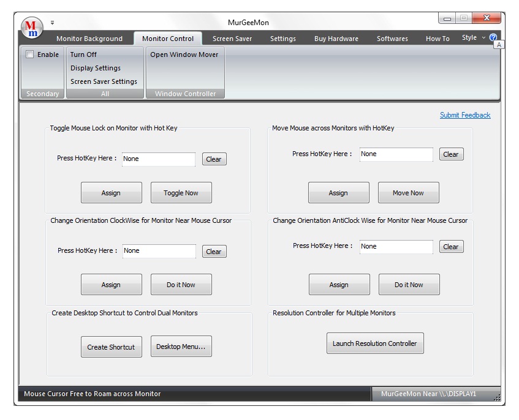Enable the Secondary monitor checkbox

click(x=30, y=54)
